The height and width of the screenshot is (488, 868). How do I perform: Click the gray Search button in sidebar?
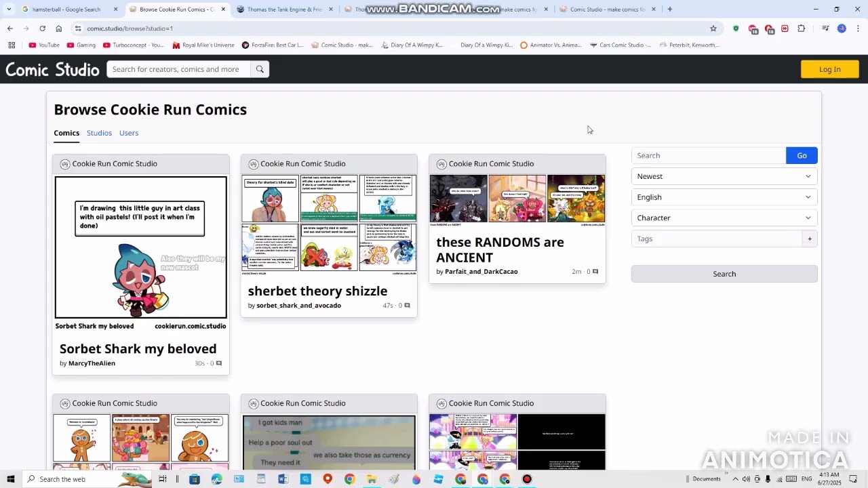724,274
